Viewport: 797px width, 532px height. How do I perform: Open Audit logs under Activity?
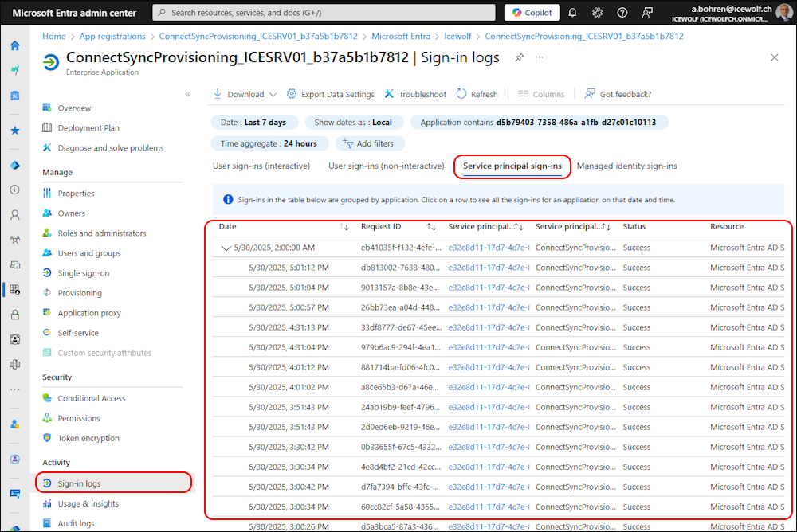(x=77, y=523)
